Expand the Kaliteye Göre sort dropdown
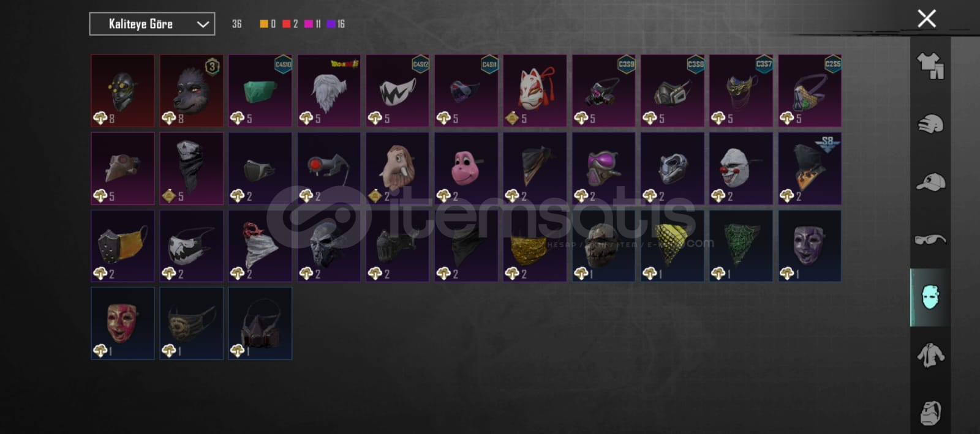 (152, 24)
